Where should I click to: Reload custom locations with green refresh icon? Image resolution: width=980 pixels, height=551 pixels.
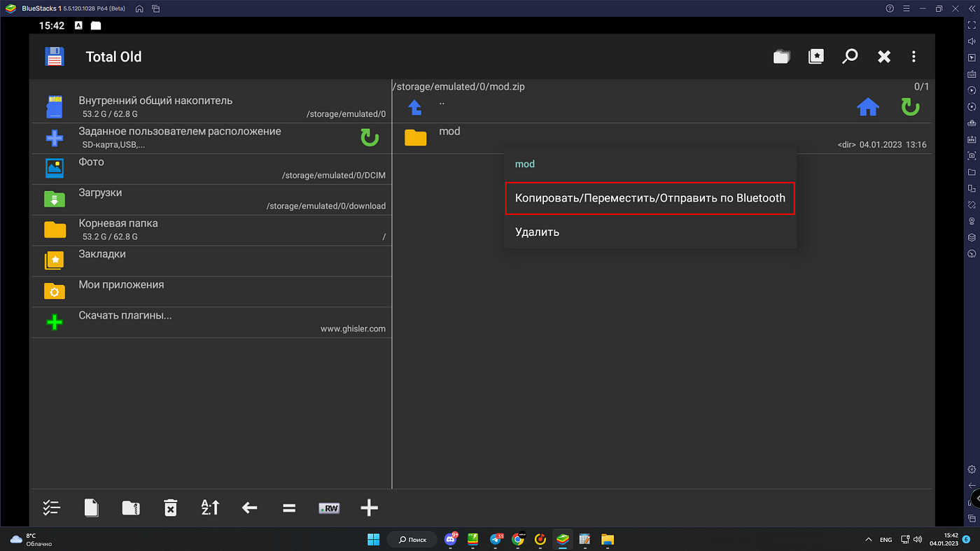[x=370, y=138]
